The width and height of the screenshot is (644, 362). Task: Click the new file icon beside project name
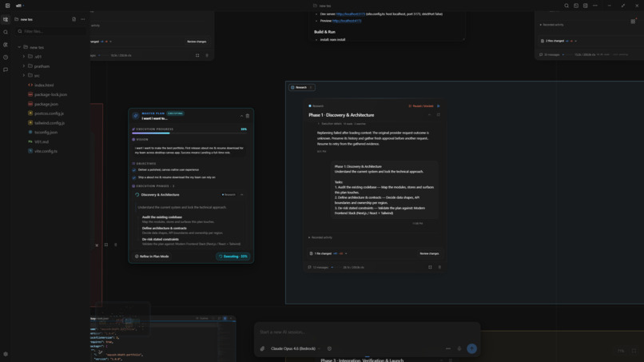[74, 19]
